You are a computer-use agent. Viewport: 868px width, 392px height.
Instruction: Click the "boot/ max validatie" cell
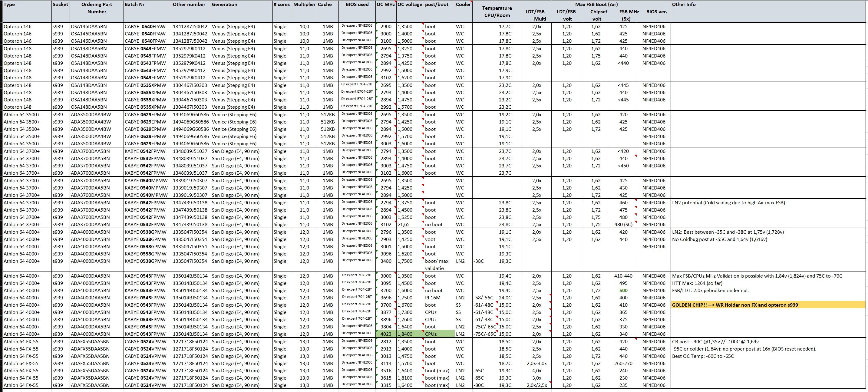[437, 265]
